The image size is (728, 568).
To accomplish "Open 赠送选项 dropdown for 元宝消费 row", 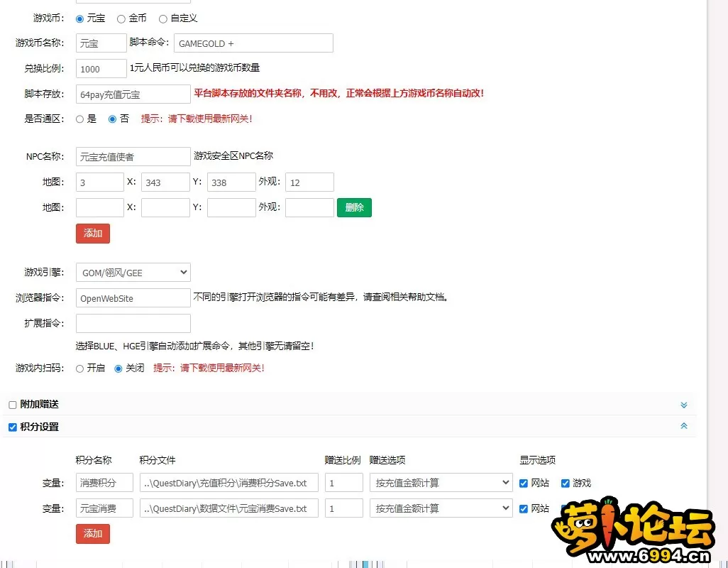I will click(x=441, y=508).
